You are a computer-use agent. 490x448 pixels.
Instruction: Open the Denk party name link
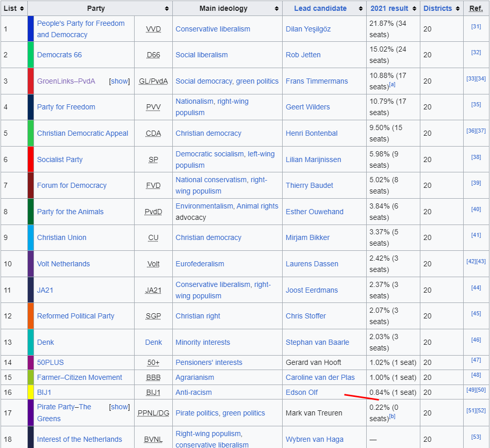coord(45,343)
